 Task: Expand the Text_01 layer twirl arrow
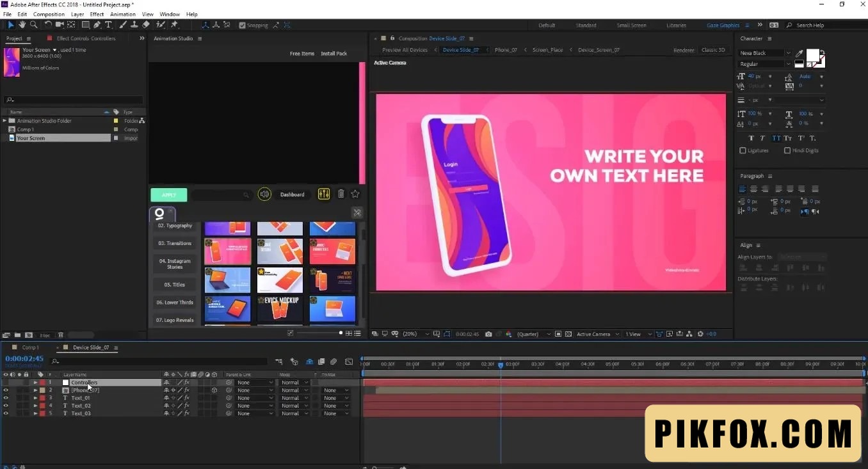click(35, 398)
